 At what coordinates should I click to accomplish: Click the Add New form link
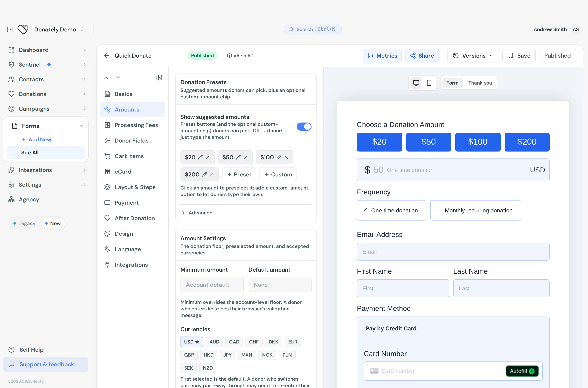(37, 139)
